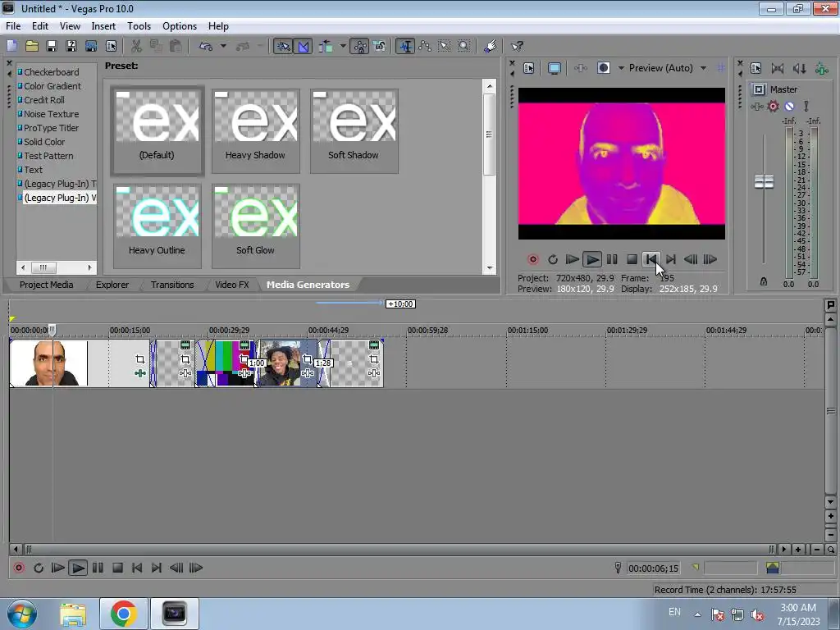This screenshot has width=840, height=630.
Task: Click the Undo arrow icon
Action: (206, 46)
